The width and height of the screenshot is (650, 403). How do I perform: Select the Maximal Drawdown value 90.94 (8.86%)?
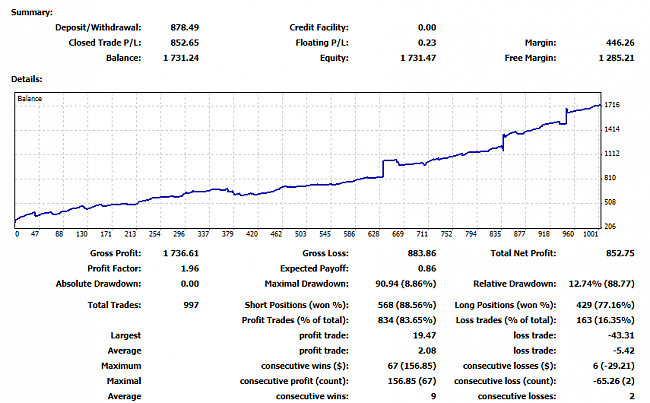point(405,284)
